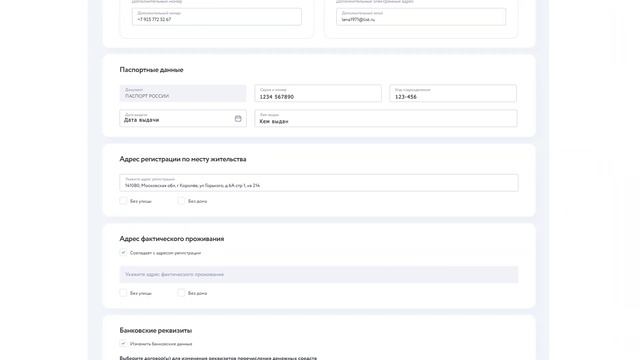Tick Без улицы under registration address
The height and width of the screenshot is (360, 640).
[x=123, y=201]
